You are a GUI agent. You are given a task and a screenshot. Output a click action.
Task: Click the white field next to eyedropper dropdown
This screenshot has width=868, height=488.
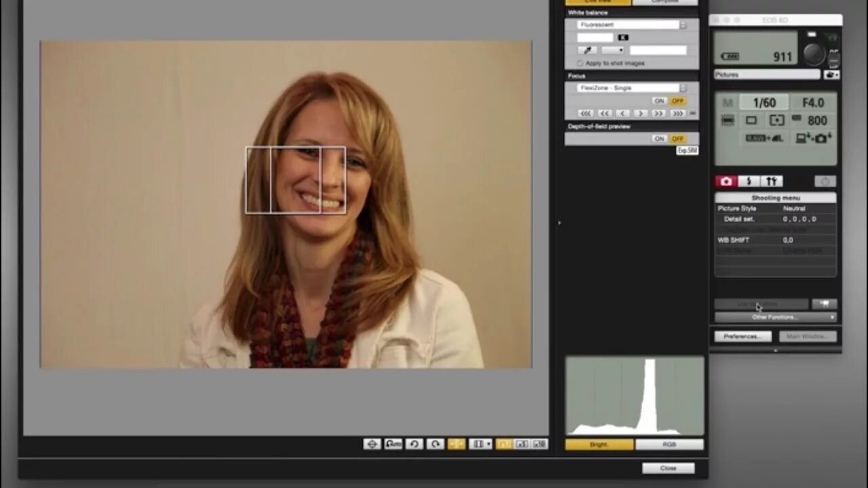point(658,50)
